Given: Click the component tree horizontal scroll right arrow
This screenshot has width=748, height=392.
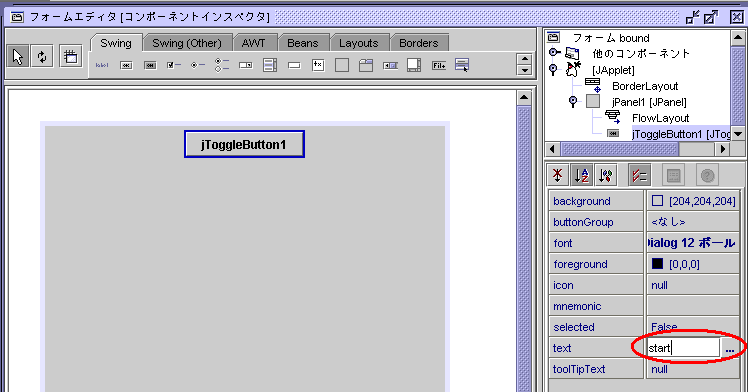Looking at the screenshot, I should click(723, 149).
